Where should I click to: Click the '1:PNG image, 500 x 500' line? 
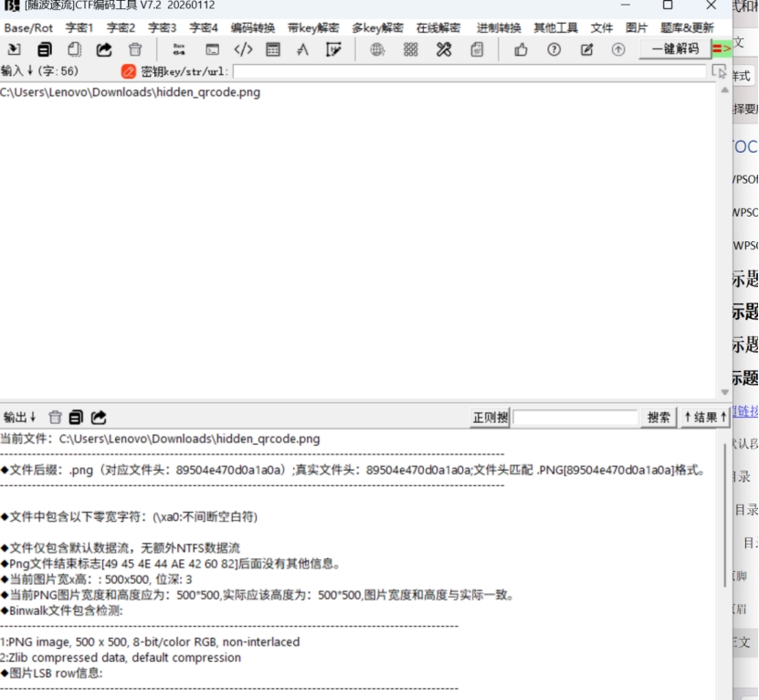click(x=150, y=642)
